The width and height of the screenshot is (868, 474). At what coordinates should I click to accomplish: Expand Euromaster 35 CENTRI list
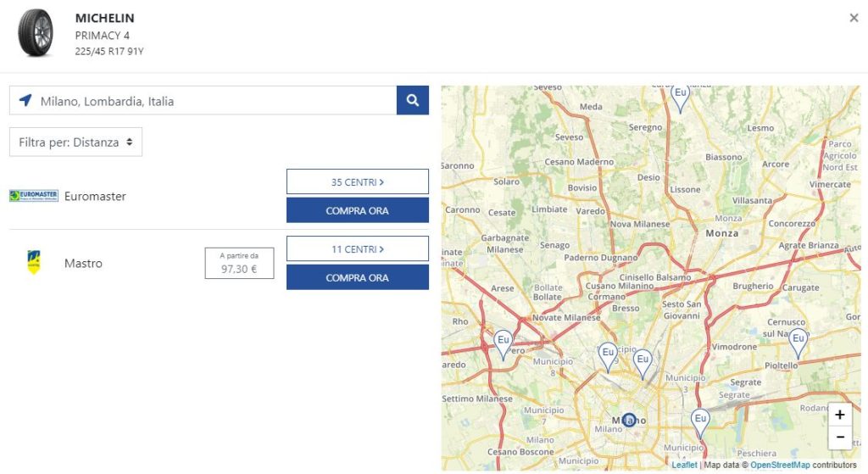click(357, 181)
